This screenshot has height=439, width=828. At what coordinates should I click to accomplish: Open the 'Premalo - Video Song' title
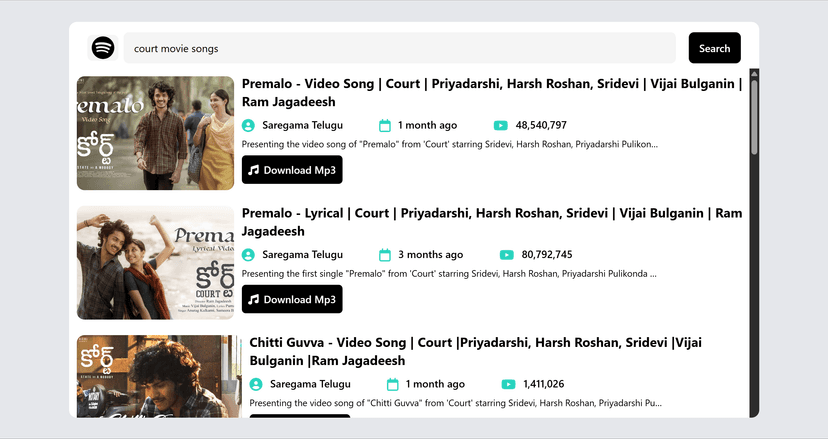pyautogui.click(x=492, y=92)
